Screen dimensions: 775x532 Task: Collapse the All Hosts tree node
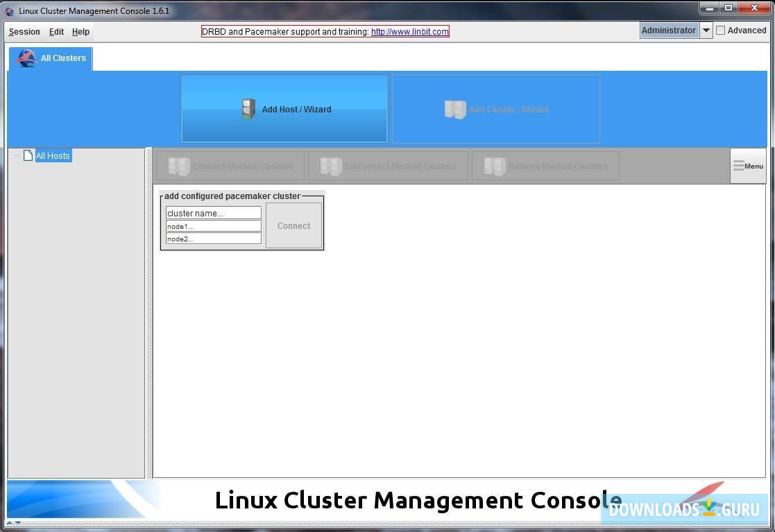tap(17, 155)
